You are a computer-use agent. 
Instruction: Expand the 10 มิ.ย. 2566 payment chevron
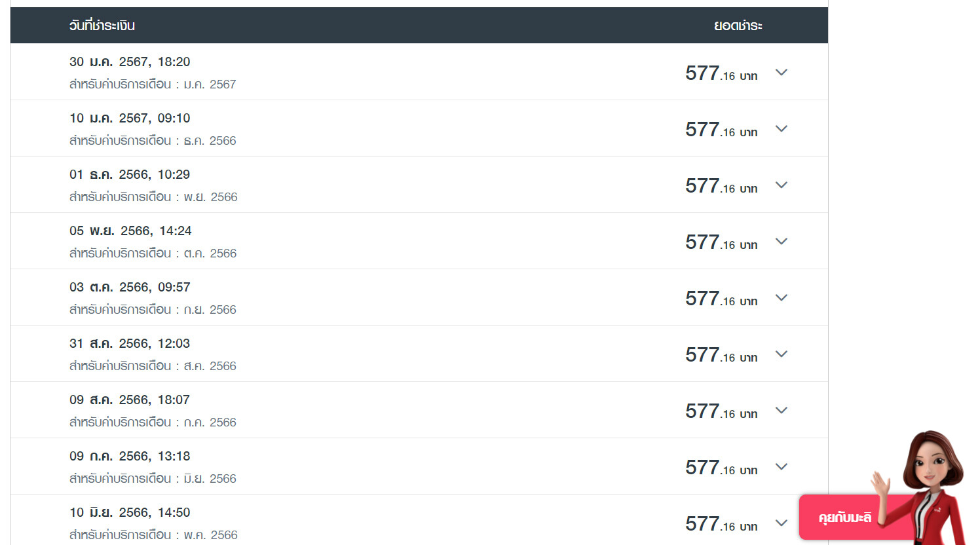(x=781, y=523)
